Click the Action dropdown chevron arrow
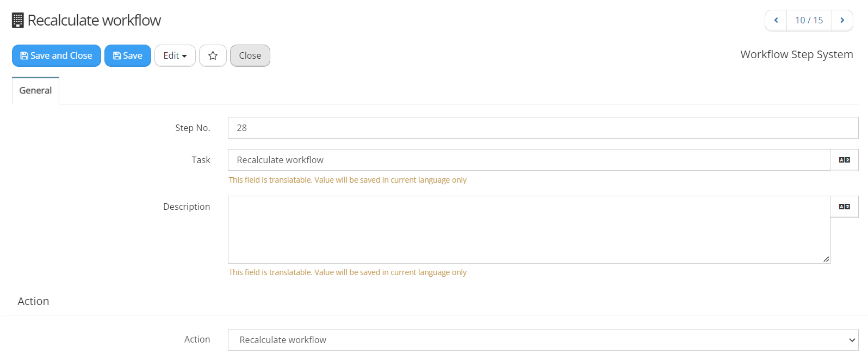The width and height of the screenshot is (868, 355). (852, 340)
